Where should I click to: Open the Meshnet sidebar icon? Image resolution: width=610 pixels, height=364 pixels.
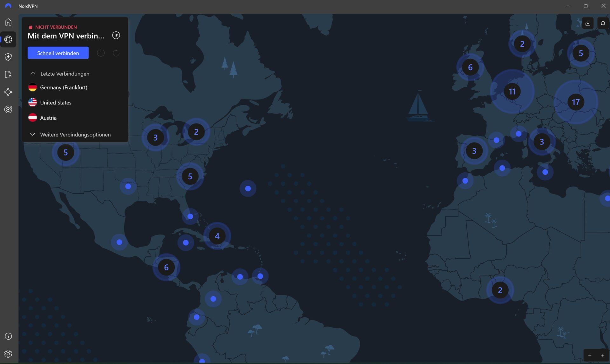[8, 92]
